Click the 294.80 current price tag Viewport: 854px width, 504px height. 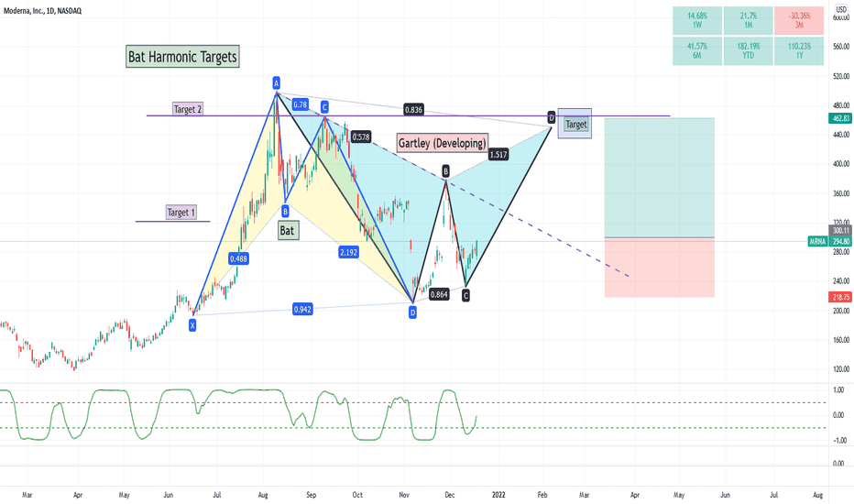pyautogui.click(x=840, y=241)
